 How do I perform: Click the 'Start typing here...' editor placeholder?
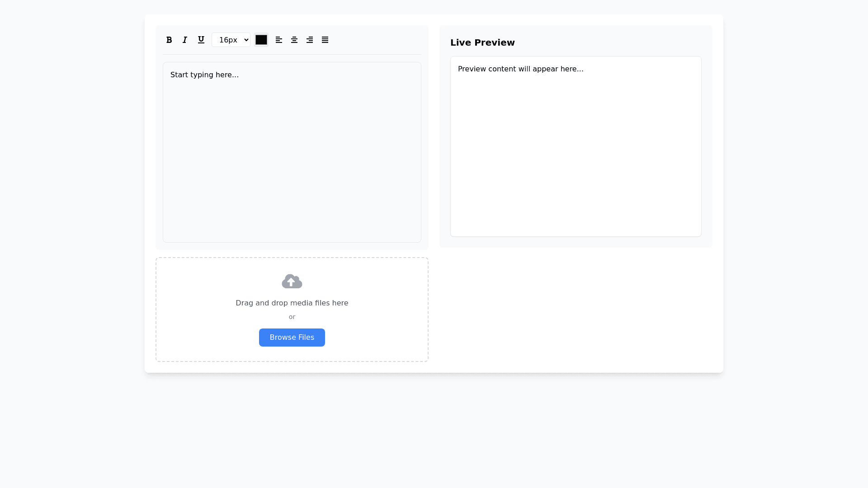[204, 75]
